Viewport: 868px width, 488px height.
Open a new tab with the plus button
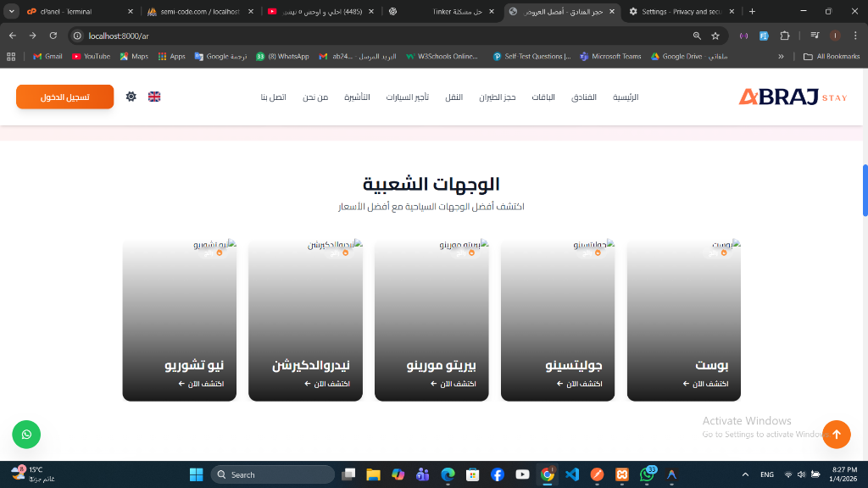click(x=752, y=11)
